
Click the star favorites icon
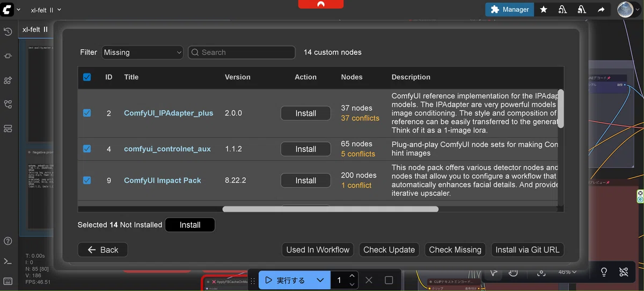(544, 10)
